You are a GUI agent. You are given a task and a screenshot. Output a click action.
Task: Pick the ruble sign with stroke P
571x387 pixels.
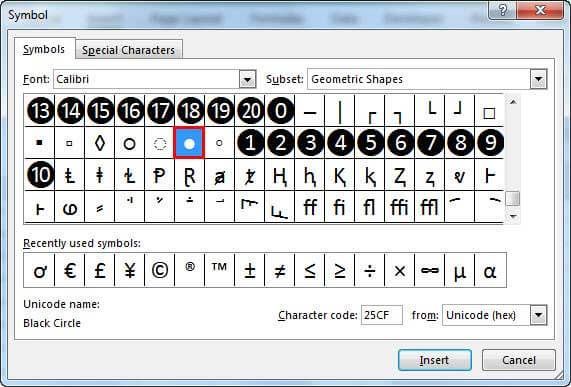[x=160, y=175]
